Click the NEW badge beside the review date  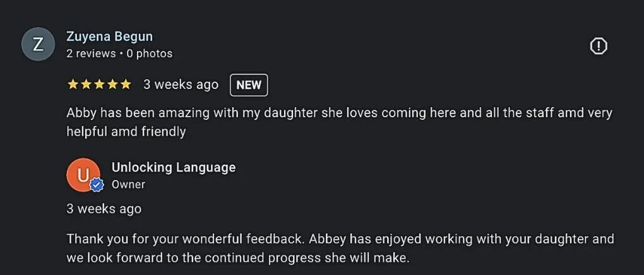click(x=249, y=85)
